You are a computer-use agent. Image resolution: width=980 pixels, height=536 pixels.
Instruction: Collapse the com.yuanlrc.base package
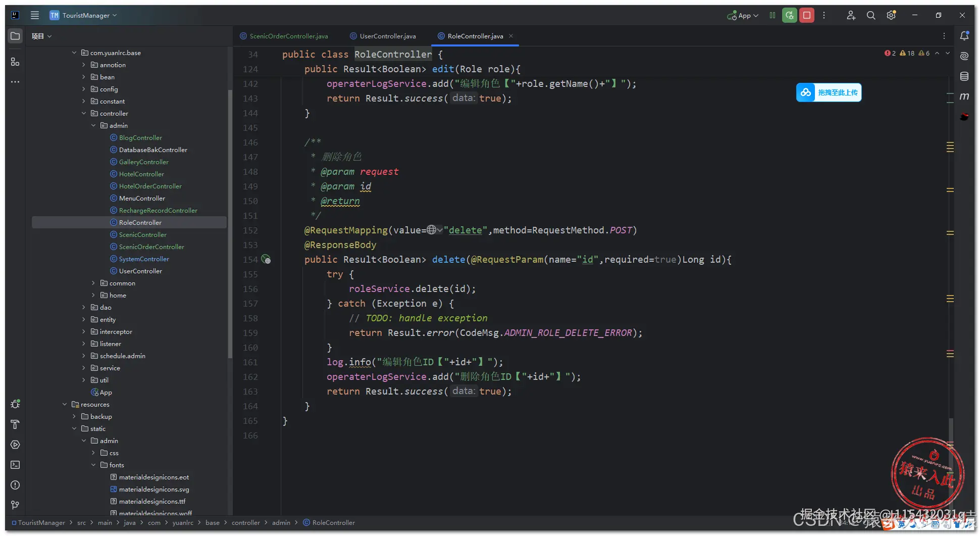pos(74,53)
